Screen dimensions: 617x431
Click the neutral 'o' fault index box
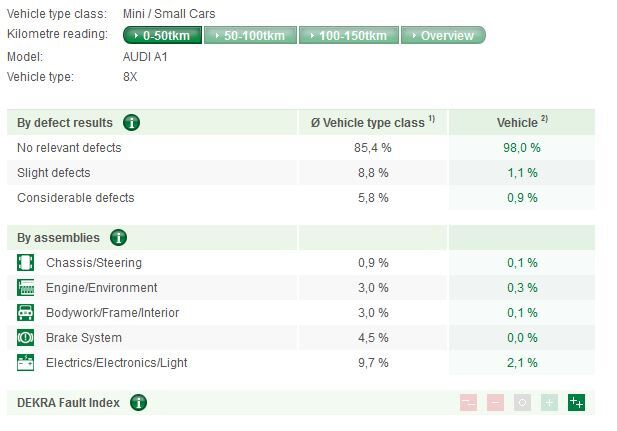click(x=522, y=403)
